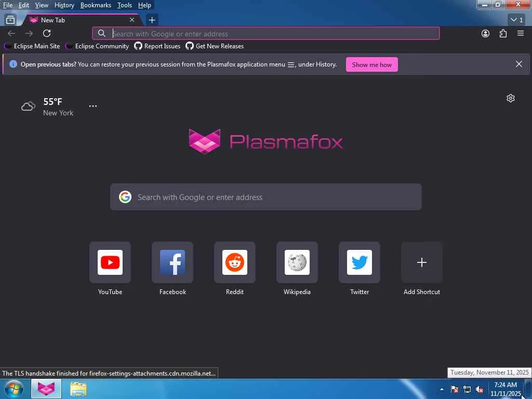Open the Firefox View tab overview icon

point(10,20)
